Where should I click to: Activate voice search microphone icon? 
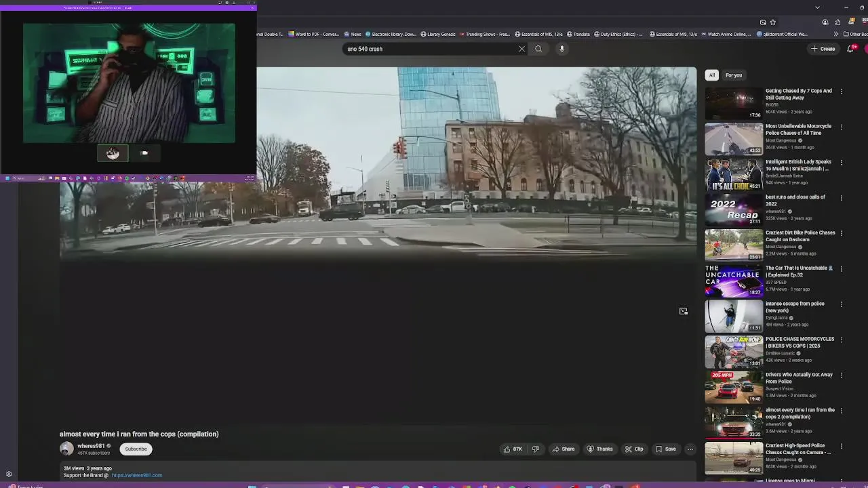561,49
